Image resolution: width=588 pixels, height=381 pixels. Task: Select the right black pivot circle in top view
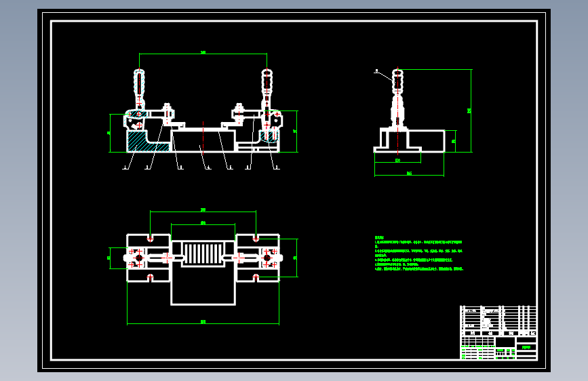[267, 258]
